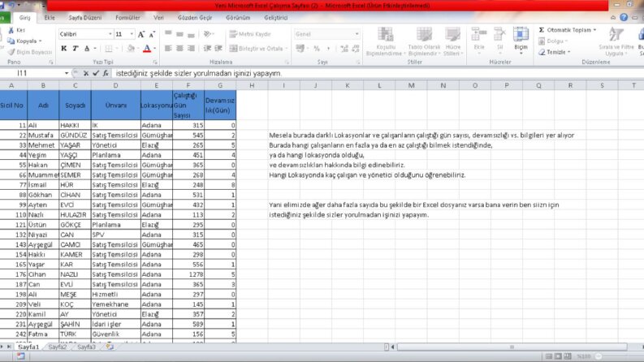The image size is (644, 362).
Task: Click Yemekhane cell in Ünvanı column
Action: tap(115, 304)
